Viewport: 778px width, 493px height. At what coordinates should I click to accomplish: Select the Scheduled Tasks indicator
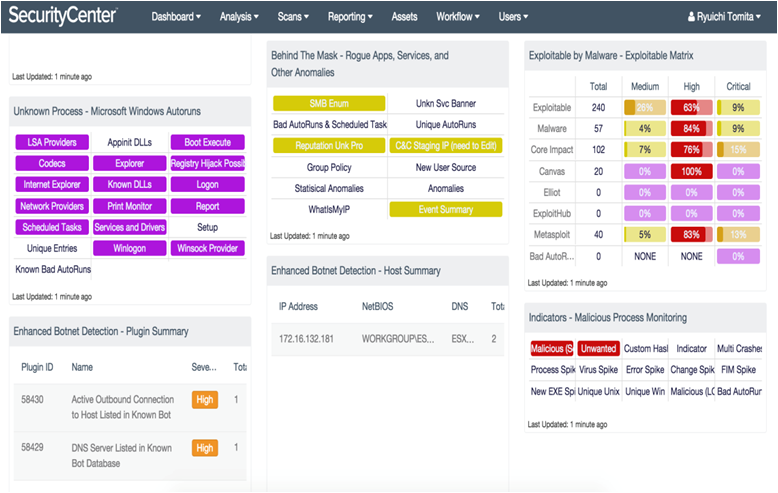point(52,227)
